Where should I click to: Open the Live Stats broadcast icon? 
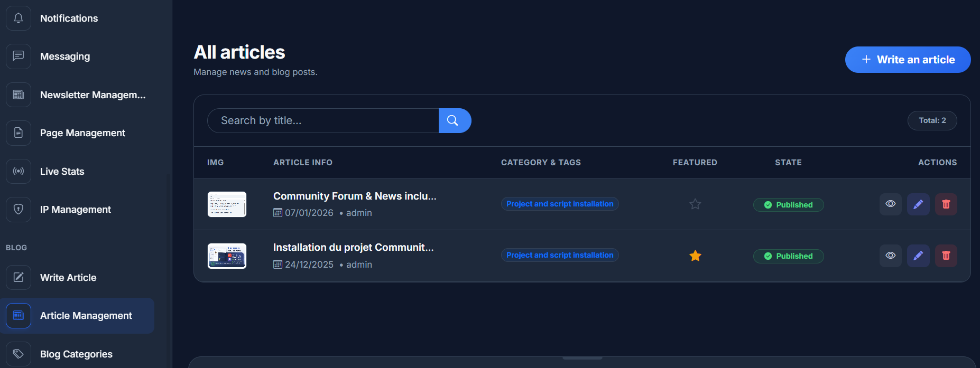[x=19, y=171]
